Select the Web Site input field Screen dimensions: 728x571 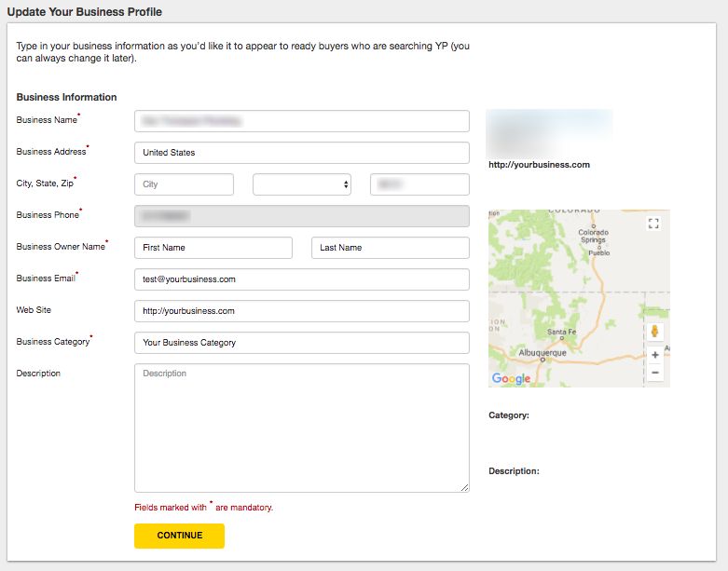click(301, 311)
